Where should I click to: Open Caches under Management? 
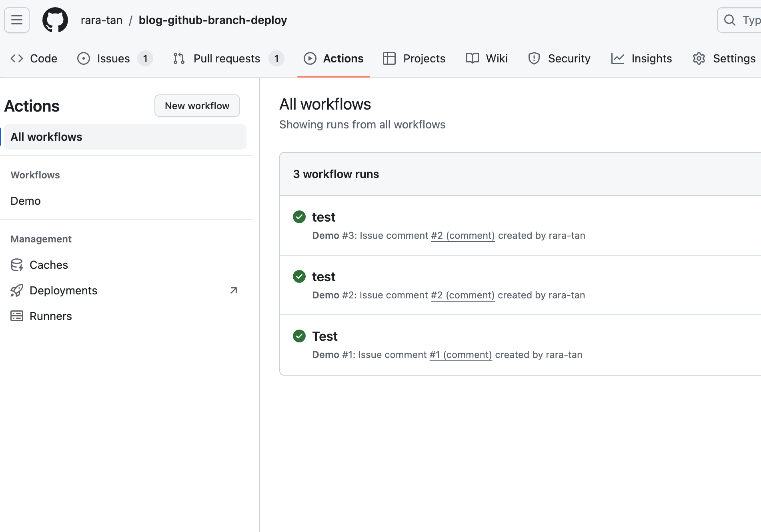[x=48, y=265]
